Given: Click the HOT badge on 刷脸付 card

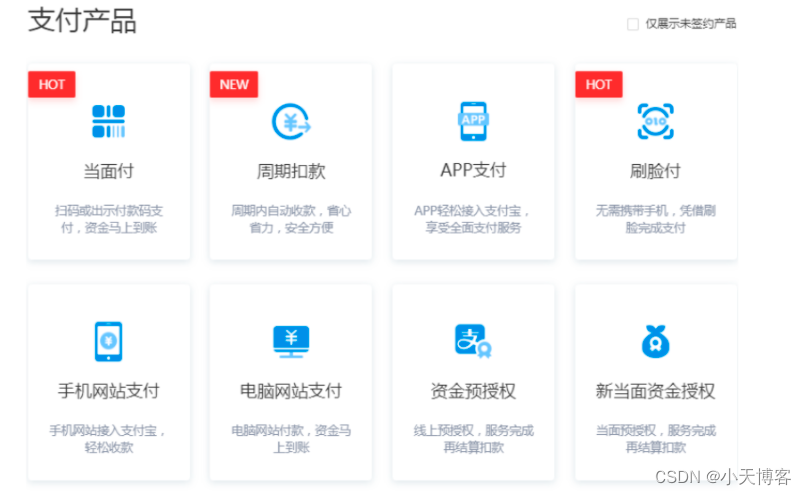Looking at the screenshot, I should pos(599,84).
